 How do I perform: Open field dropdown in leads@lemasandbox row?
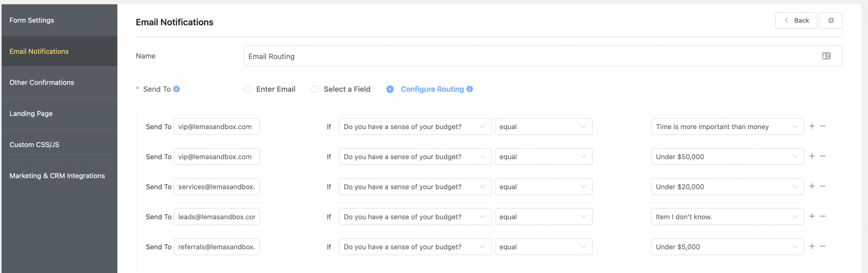tap(415, 217)
